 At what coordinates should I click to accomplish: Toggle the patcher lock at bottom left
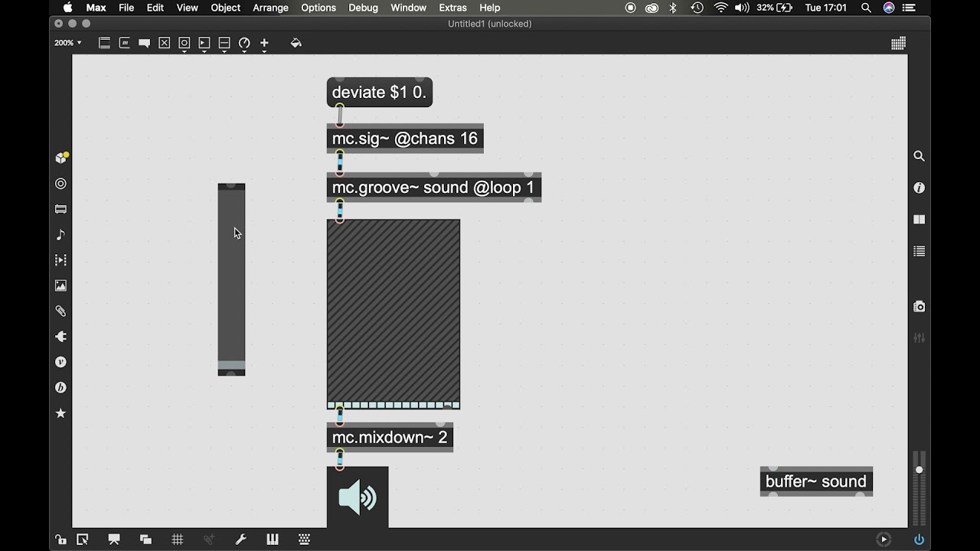60,540
